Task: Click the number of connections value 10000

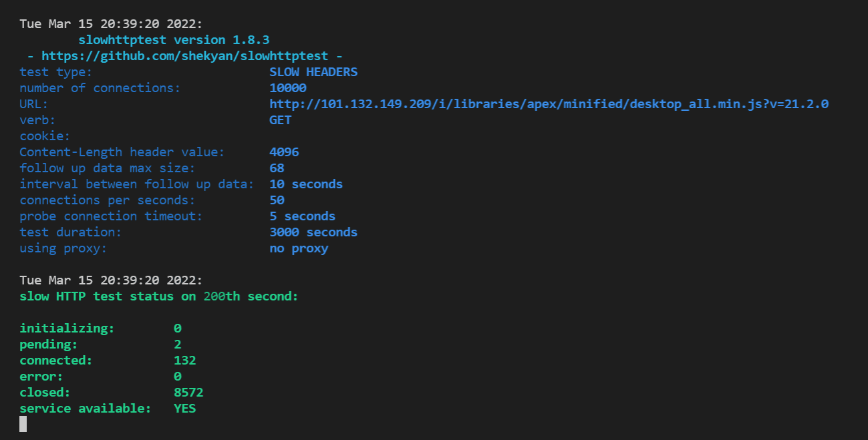Action: (288, 88)
